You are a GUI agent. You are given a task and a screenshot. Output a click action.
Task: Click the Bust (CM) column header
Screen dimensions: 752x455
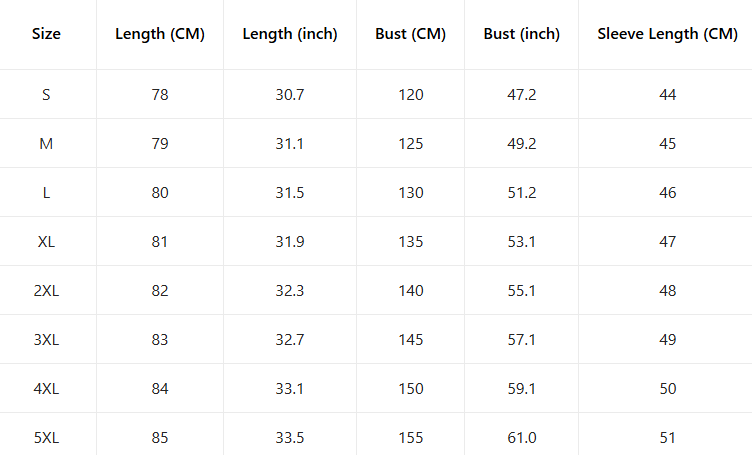pos(410,34)
